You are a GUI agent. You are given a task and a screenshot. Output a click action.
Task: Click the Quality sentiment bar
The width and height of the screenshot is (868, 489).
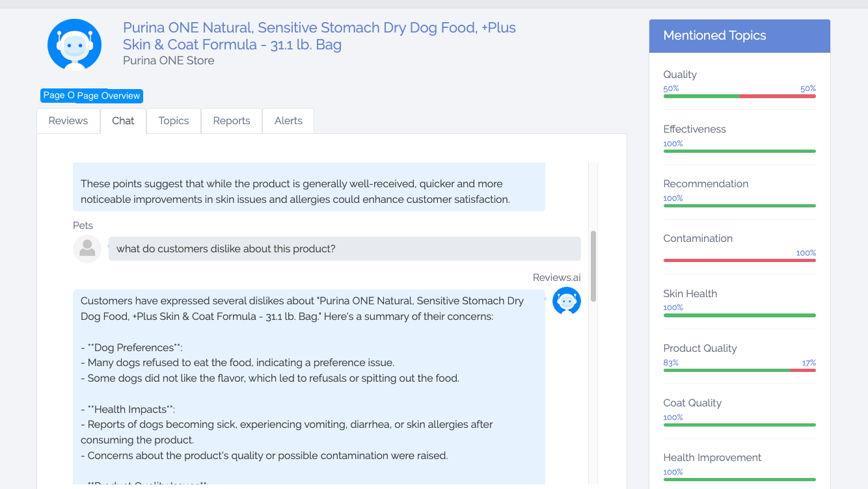(x=739, y=96)
